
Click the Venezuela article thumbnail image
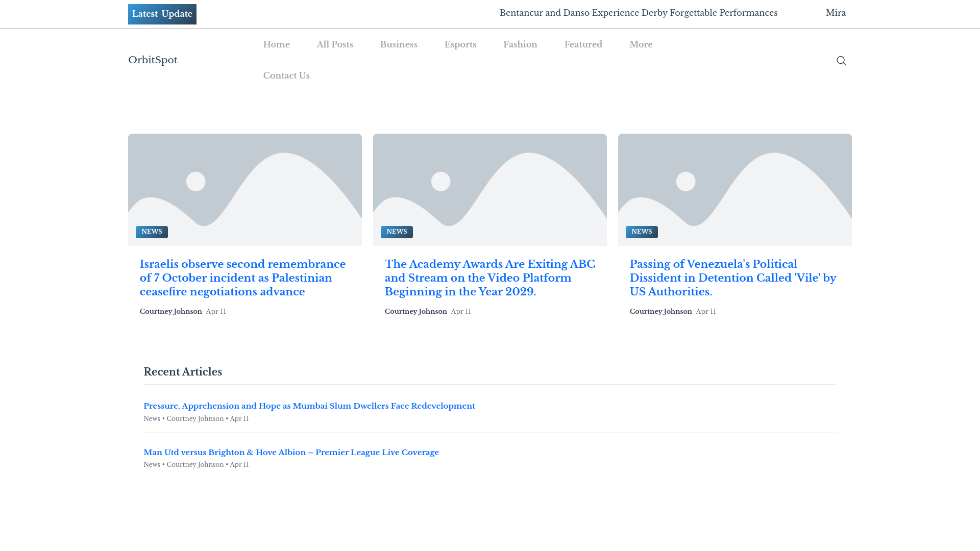pyautogui.click(x=735, y=190)
